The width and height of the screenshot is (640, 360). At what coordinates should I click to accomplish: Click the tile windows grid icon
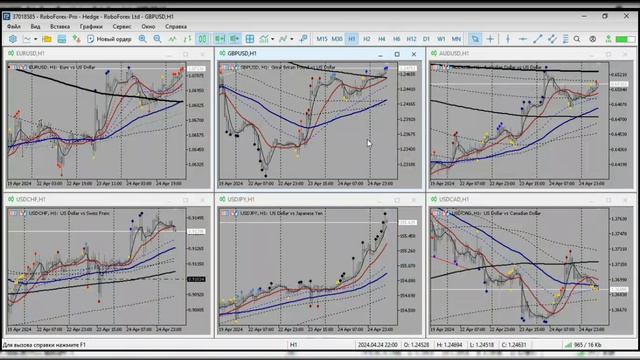(250, 39)
